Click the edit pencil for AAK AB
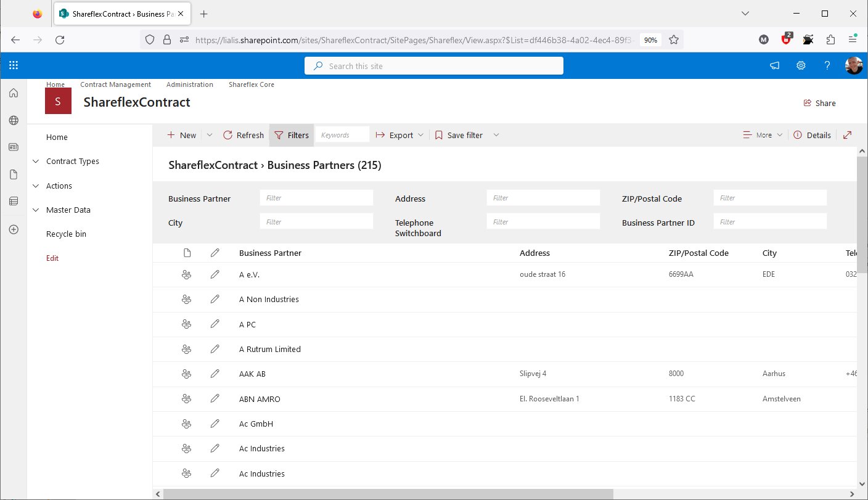Viewport: 868px width, 500px height. coord(215,374)
